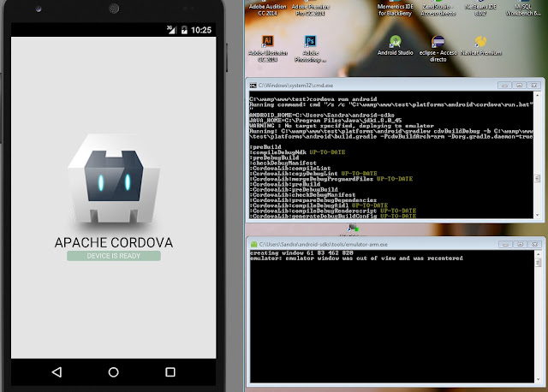This screenshot has width=548, height=392.
Task: Close the cmd.exe window
Action: (x=534, y=86)
